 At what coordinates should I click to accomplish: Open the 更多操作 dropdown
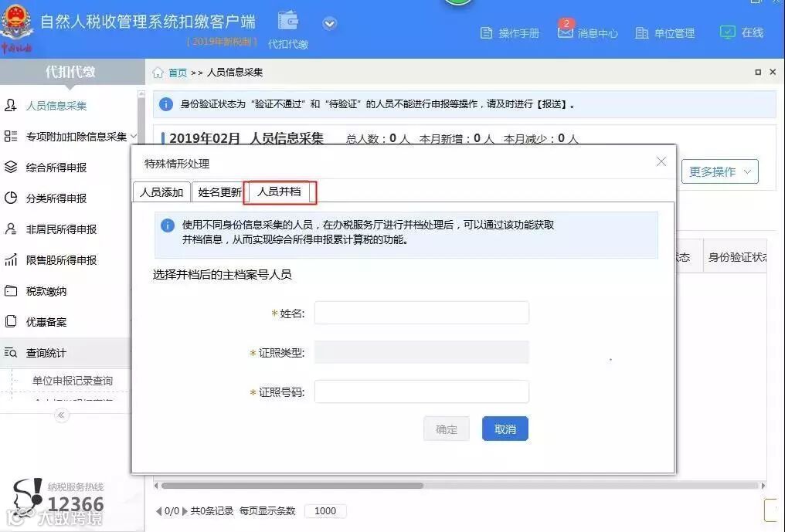coord(719,171)
